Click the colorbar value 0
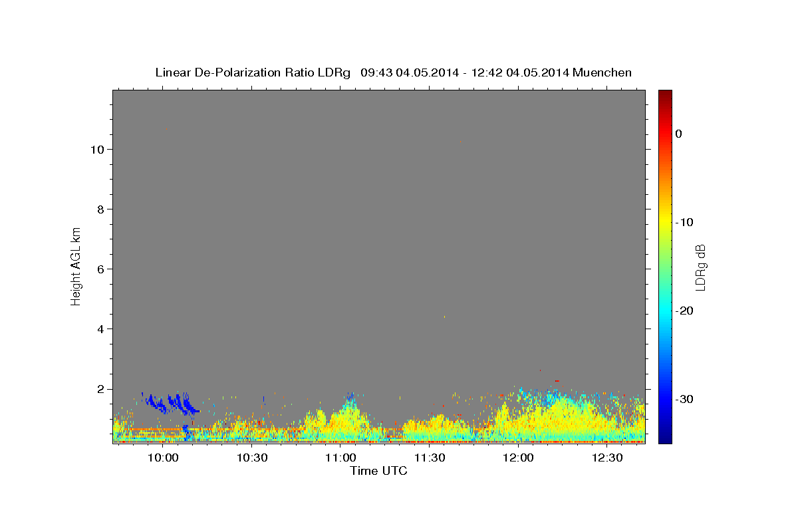Viewport: 798px width, 532px height. coord(678,134)
